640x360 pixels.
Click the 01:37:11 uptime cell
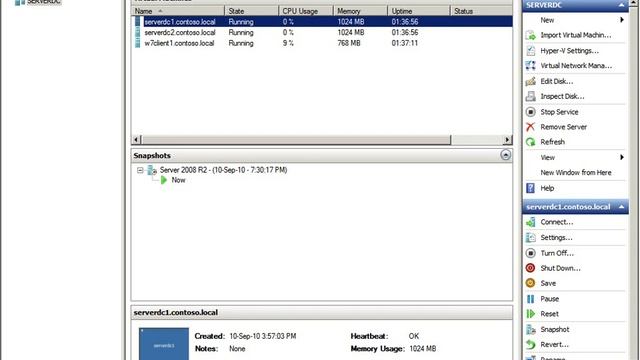coord(404,43)
